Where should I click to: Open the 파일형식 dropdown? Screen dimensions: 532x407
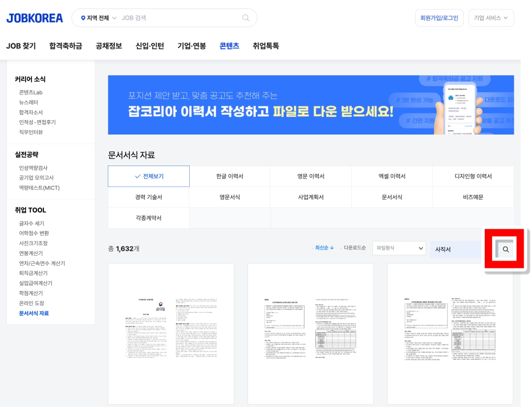[399, 248]
